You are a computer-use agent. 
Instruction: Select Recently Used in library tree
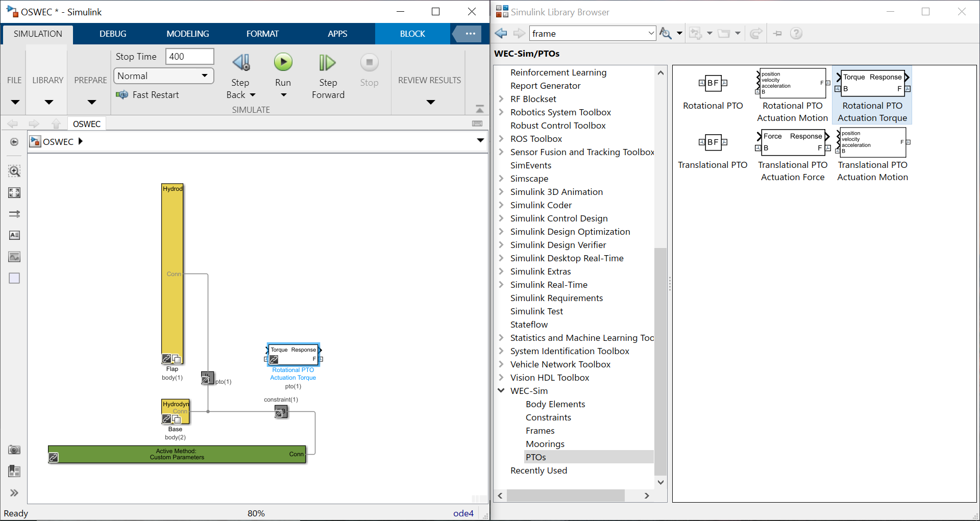pos(538,470)
